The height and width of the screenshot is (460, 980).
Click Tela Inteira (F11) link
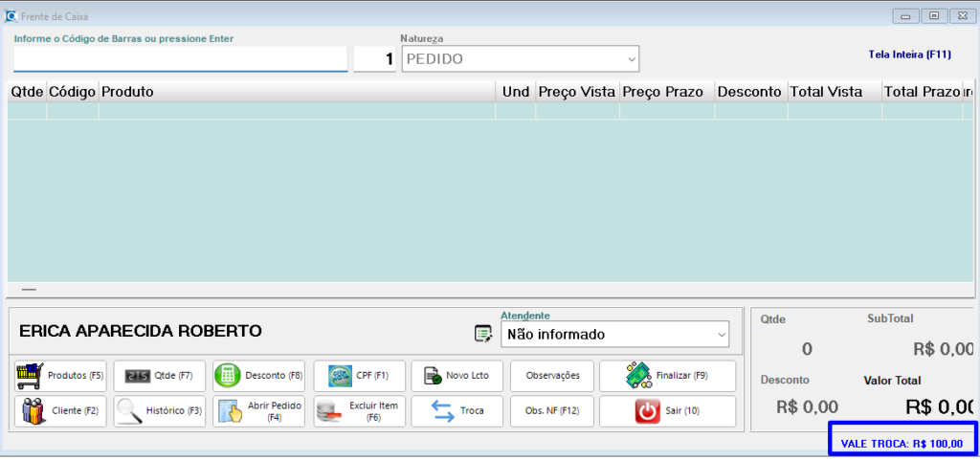tap(909, 55)
